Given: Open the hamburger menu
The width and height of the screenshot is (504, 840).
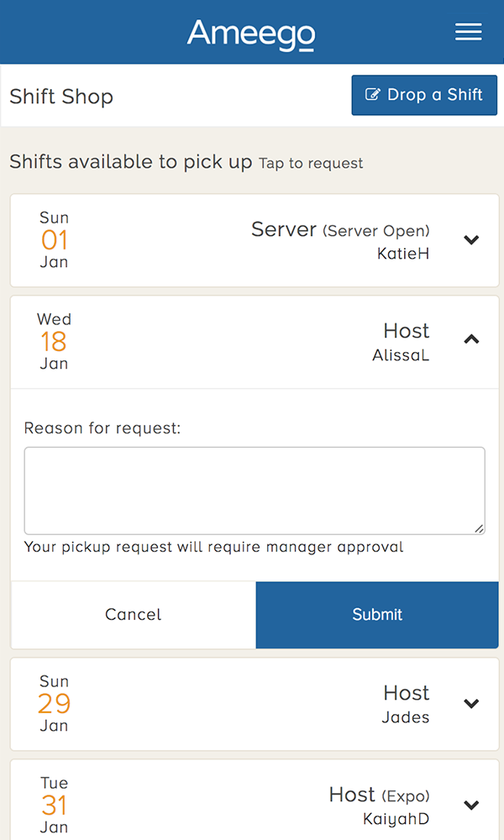Looking at the screenshot, I should click(468, 32).
